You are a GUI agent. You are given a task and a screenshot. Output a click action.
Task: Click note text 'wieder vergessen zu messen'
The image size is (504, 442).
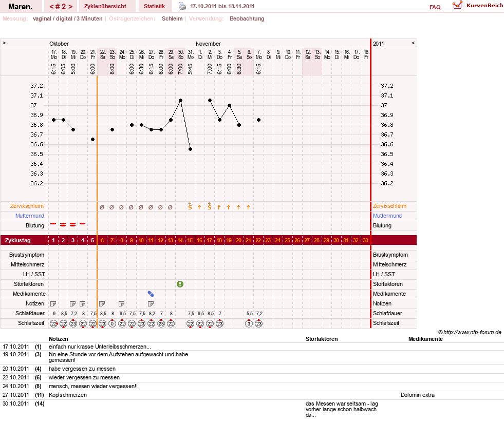pyautogui.click(x=84, y=377)
